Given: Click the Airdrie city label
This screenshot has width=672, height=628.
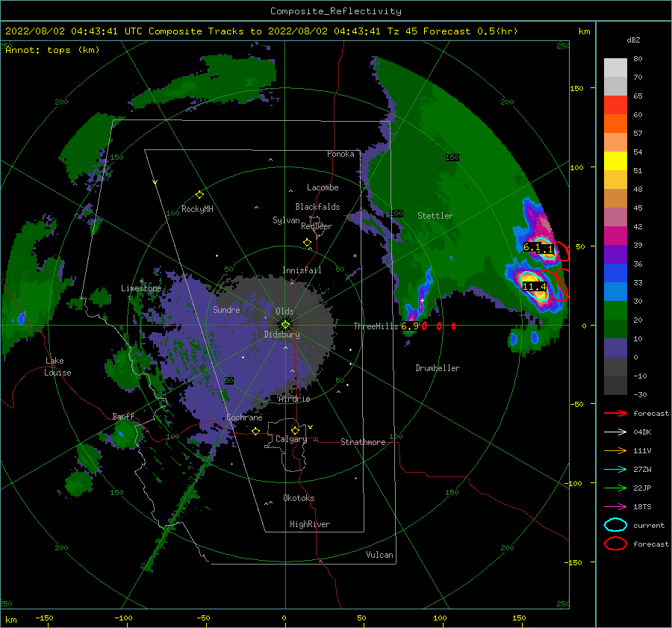Looking at the screenshot, I should (x=294, y=399).
